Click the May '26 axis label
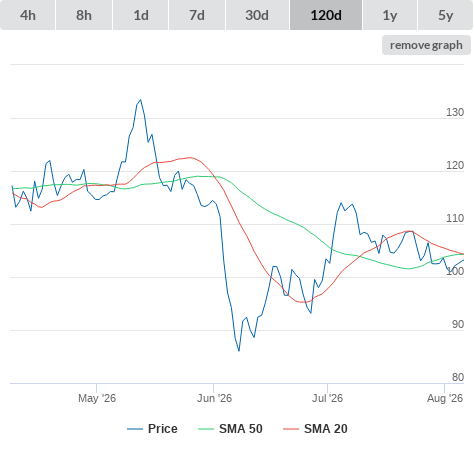This screenshot has height=455, width=474. [97, 398]
